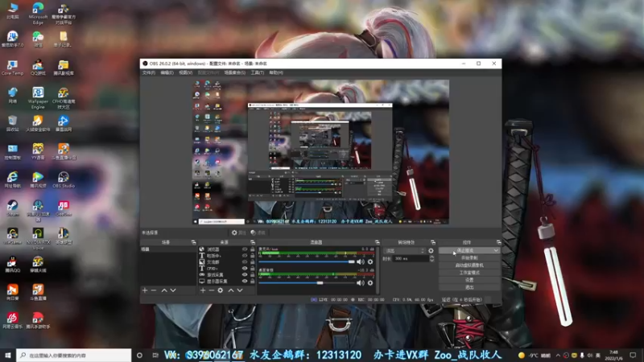The image size is (644, 362).
Task: Increase the transition duration with the up stepper
Action: coord(431,257)
